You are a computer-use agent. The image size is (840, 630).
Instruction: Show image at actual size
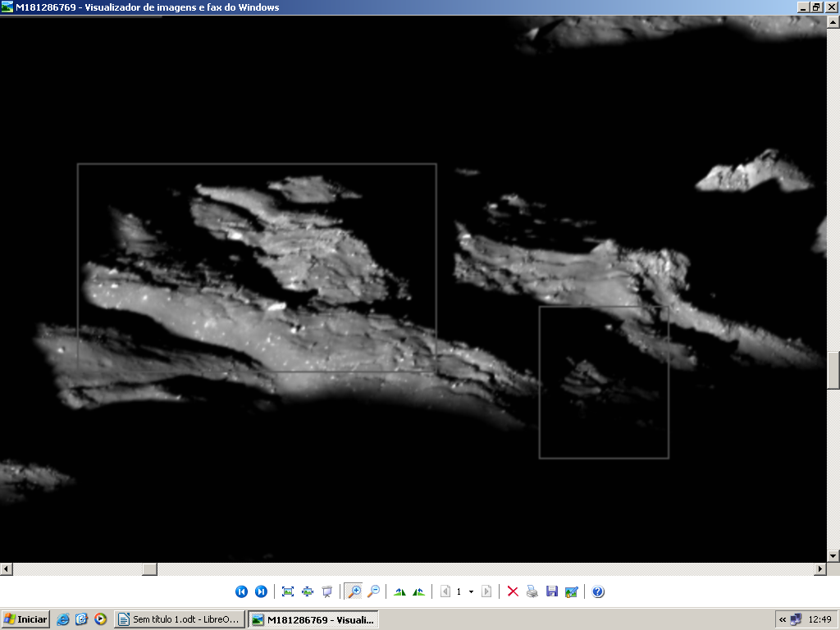tap(308, 591)
